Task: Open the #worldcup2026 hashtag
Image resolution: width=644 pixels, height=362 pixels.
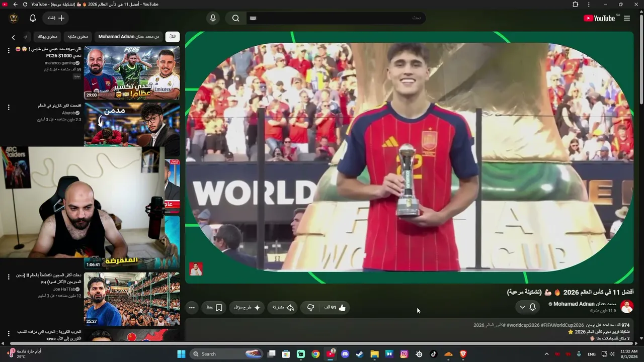Action: pyautogui.click(x=523, y=325)
